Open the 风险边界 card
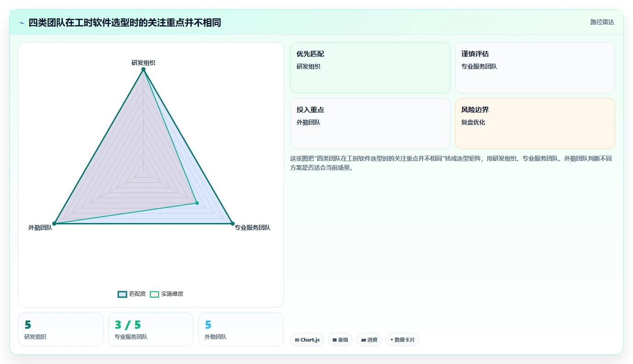Image resolution: width=633 pixels, height=364 pixels. [x=535, y=124]
